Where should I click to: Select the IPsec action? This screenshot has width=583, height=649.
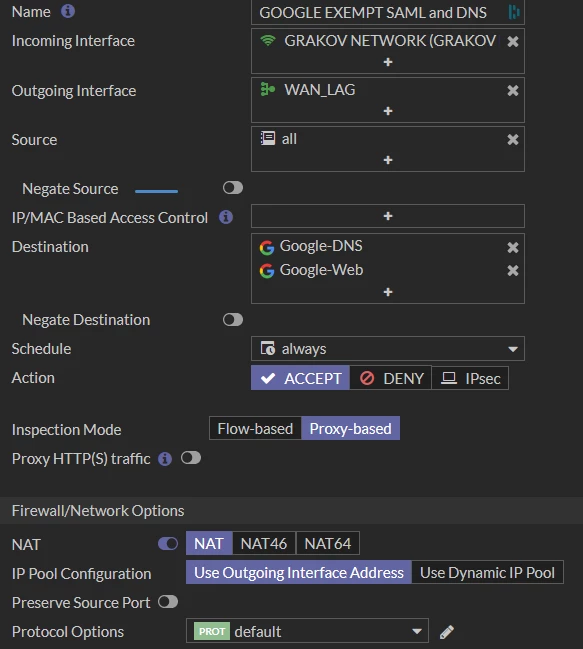(x=470, y=378)
